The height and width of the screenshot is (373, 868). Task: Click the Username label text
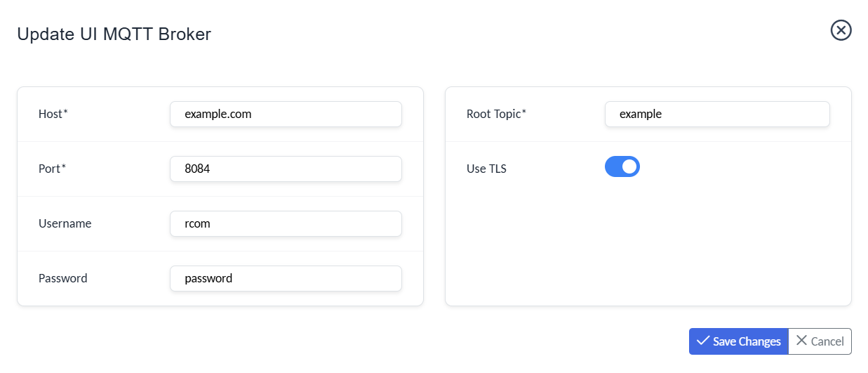point(65,223)
